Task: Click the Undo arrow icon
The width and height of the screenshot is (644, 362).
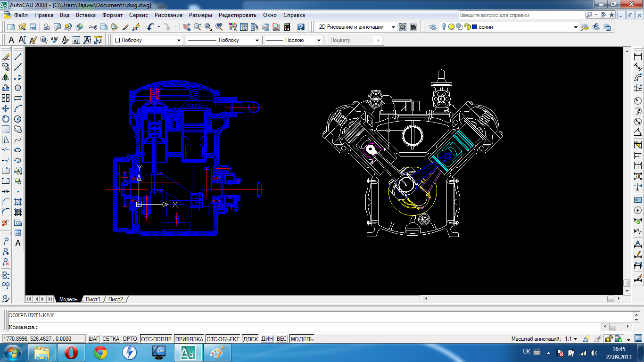Action: (x=150, y=27)
